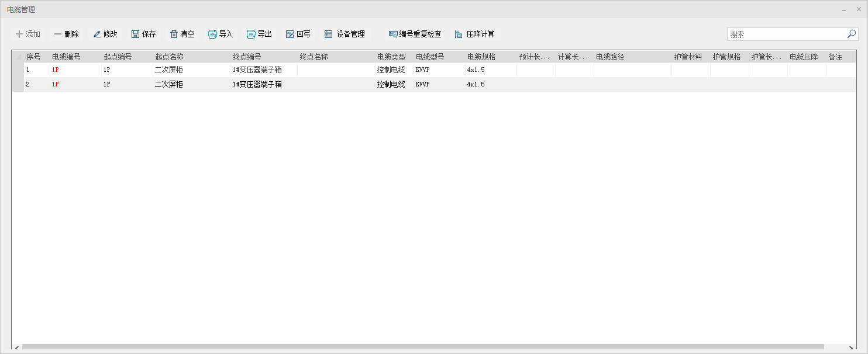Select the row selector of row 2
Viewport: 868px width, 354px height.
click(18, 85)
